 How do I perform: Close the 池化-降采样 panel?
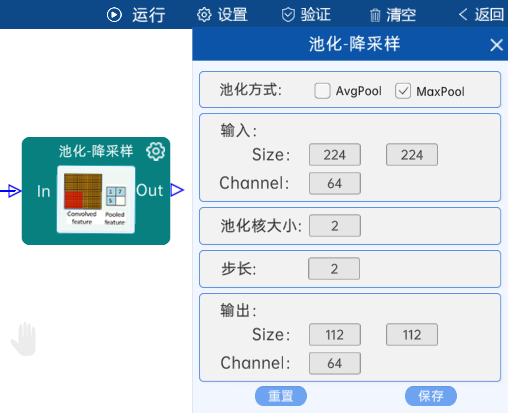coord(496,45)
